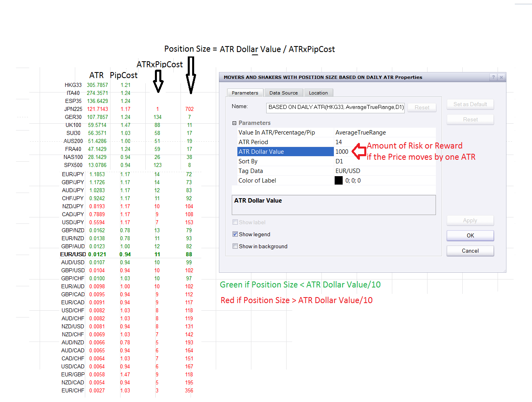The height and width of the screenshot is (402, 532).
Task: Enable Show in background checkbox
Action: (235, 246)
